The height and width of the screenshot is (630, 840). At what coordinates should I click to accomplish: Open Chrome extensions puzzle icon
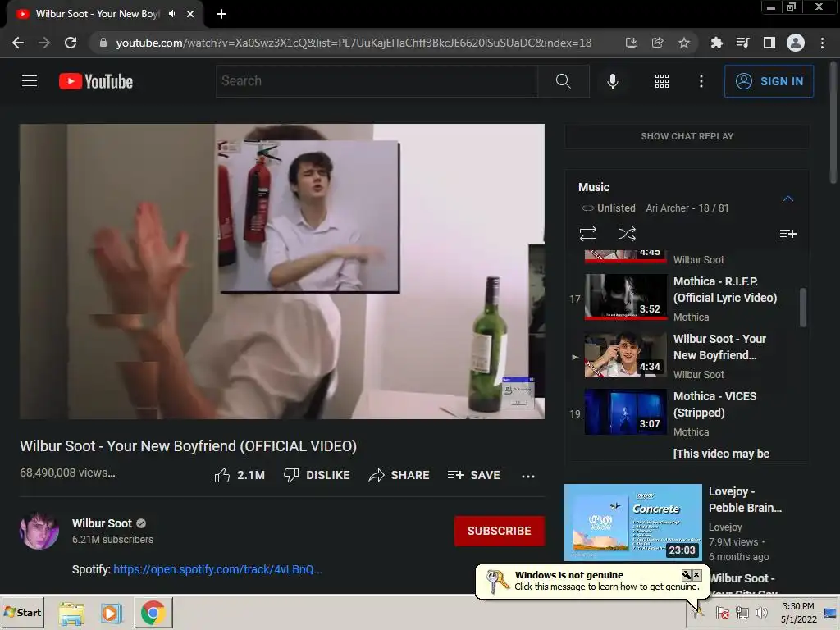click(x=716, y=43)
